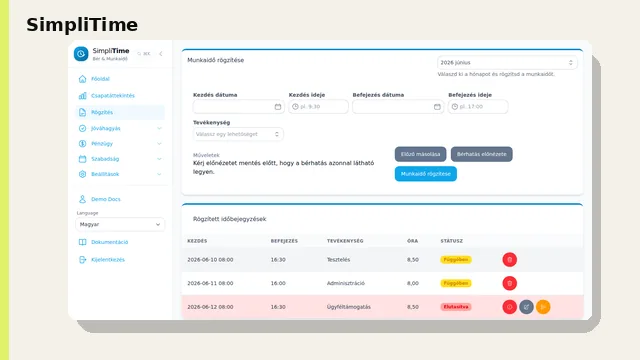Click the Kezdés ideje time field
Screen dimensions: 640x360
pos(318,107)
